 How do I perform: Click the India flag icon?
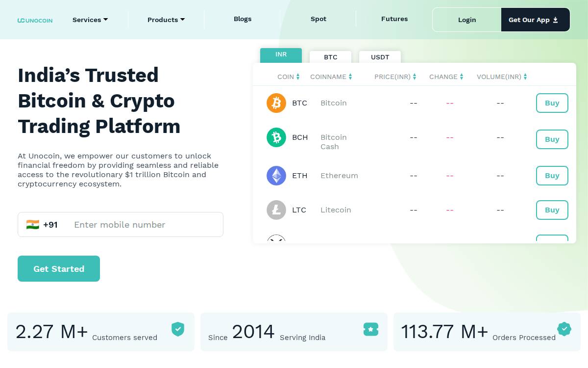(33, 225)
